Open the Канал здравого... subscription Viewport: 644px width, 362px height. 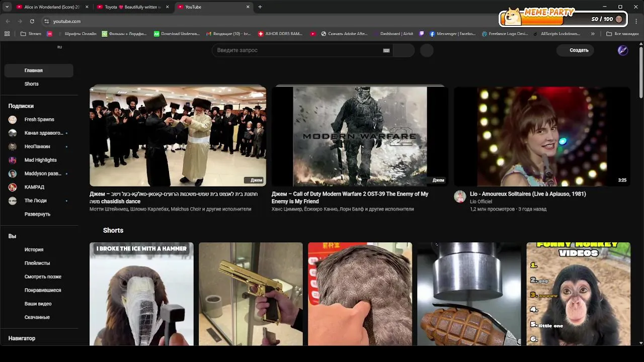point(39,133)
